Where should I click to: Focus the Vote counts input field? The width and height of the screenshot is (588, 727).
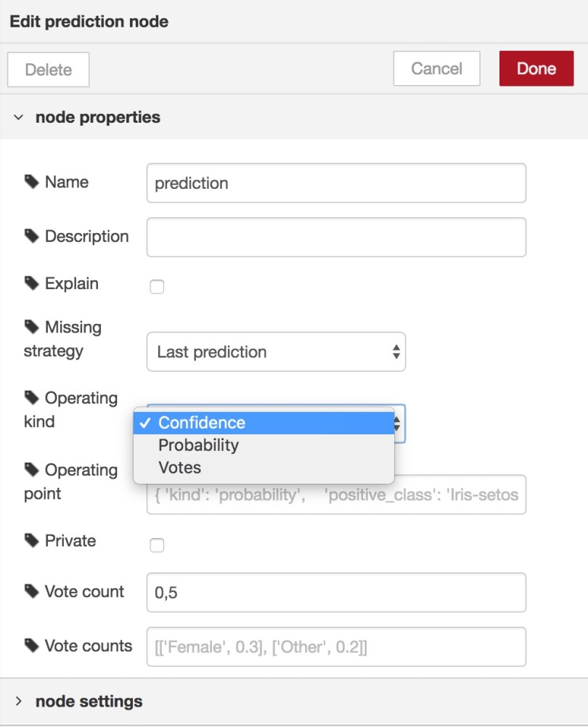(335, 646)
